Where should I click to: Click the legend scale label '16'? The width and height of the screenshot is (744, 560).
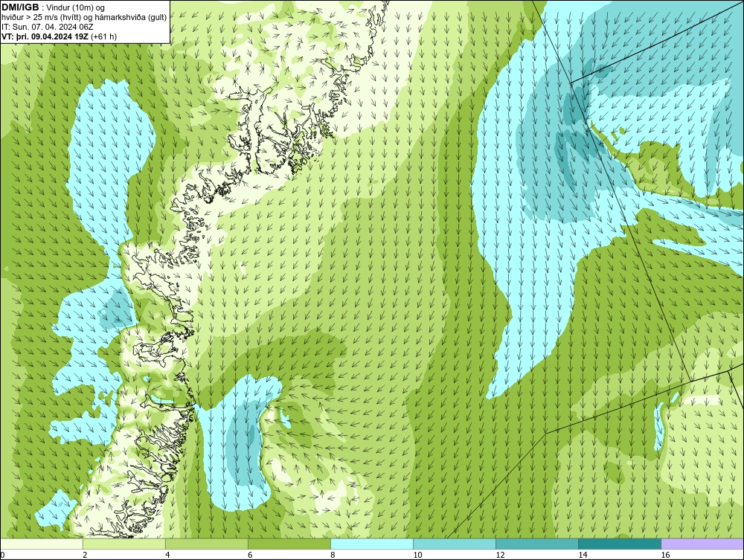point(665,555)
